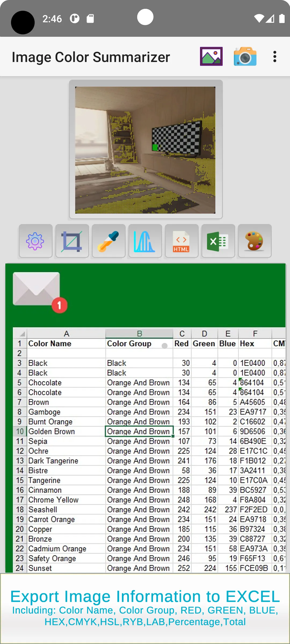Click the 'Color Name' header cell
This screenshot has width=290, height=644.
[66, 343]
